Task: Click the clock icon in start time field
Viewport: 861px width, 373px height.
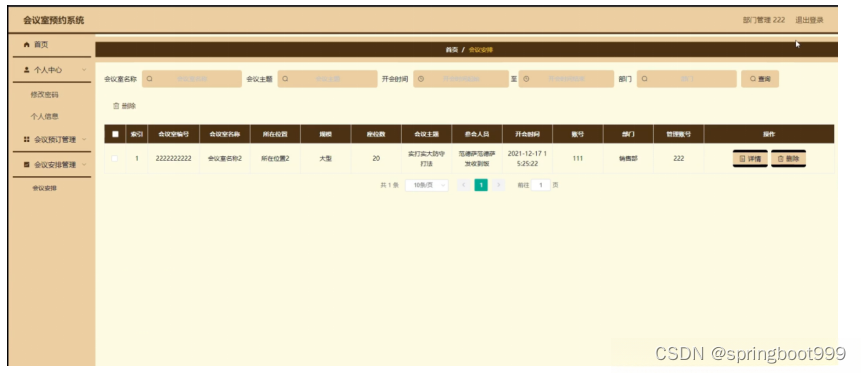Action: click(x=421, y=79)
